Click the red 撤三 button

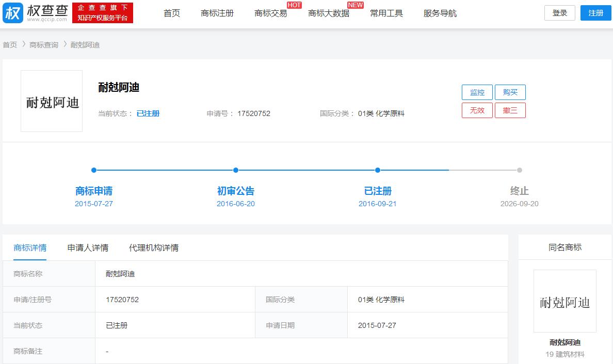(510, 110)
